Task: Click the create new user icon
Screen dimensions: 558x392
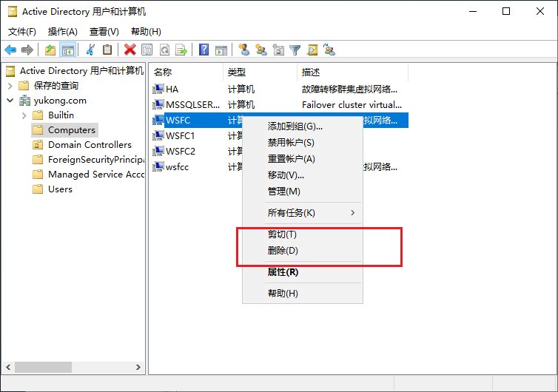Action: (x=243, y=50)
